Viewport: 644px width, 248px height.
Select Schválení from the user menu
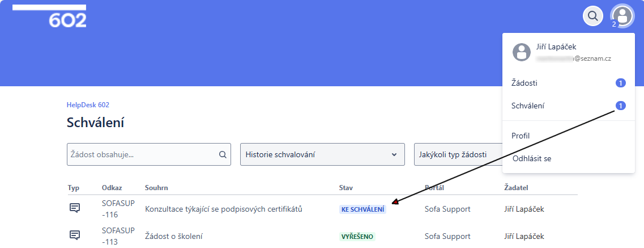pos(528,106)
